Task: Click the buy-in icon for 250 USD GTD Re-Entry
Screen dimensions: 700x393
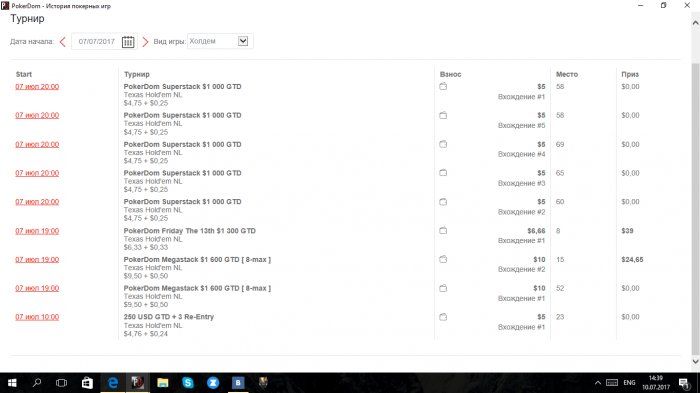Action: pyautogui.click(x=443, y=317)
